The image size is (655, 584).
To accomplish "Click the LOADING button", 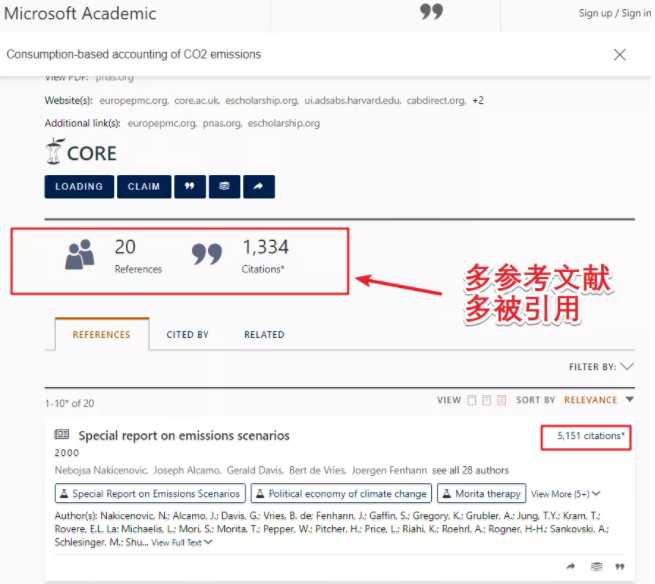I will [79, 186].
